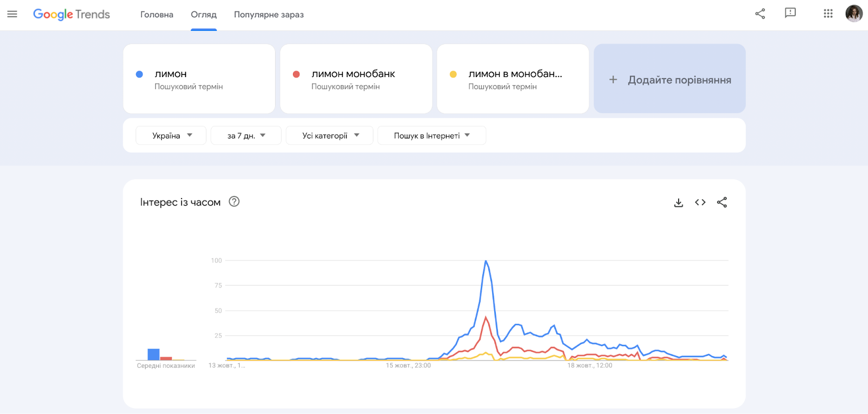Open help for Інтерес із часом
868x414 pixels.
(x=234, y=202)
